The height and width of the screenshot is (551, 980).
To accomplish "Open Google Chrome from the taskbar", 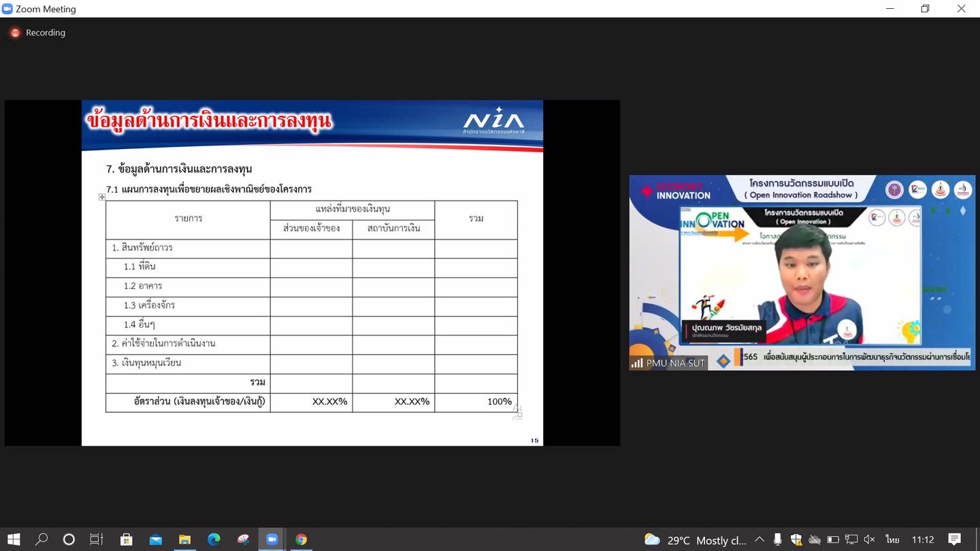I will [301, 539].
